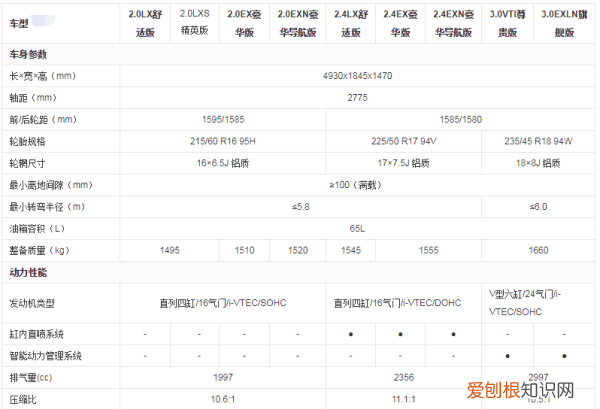Select the 2356 displacement value

click(x=404, y=378)
